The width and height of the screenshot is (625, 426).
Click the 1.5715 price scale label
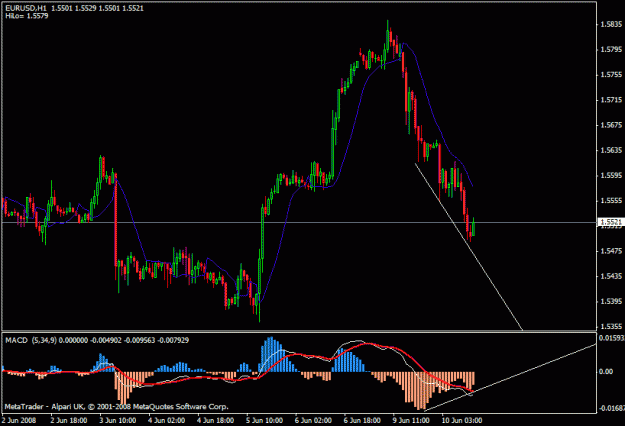[x=611, y=100]
